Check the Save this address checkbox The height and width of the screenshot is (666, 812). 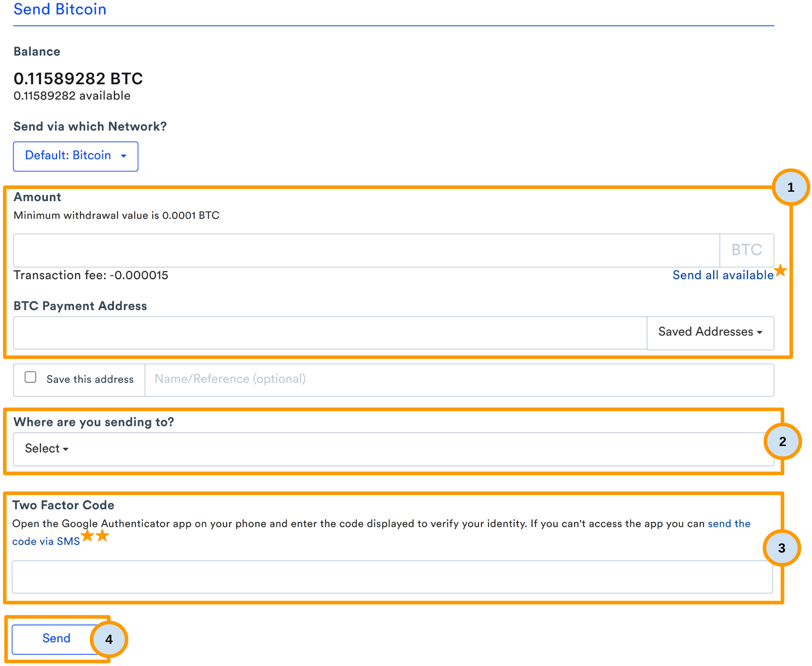[x=30, y=377]
